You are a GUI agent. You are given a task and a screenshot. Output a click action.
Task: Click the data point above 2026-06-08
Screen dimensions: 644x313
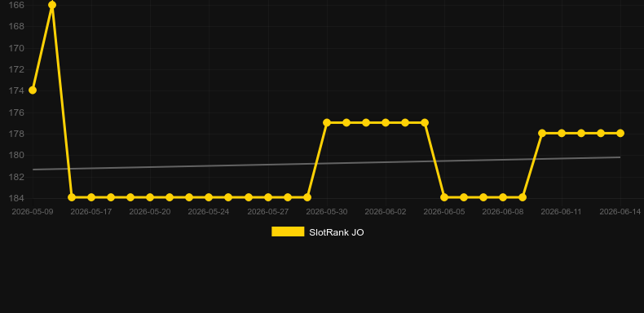(503, 197)
